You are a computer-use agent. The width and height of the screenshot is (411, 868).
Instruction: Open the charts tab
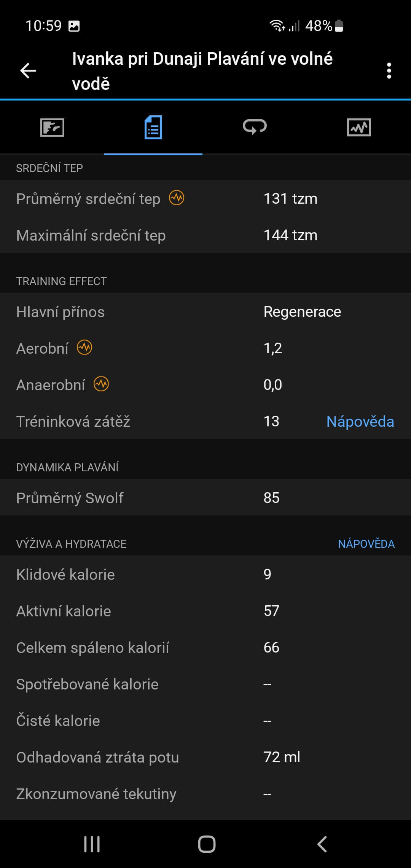(359, 128)
